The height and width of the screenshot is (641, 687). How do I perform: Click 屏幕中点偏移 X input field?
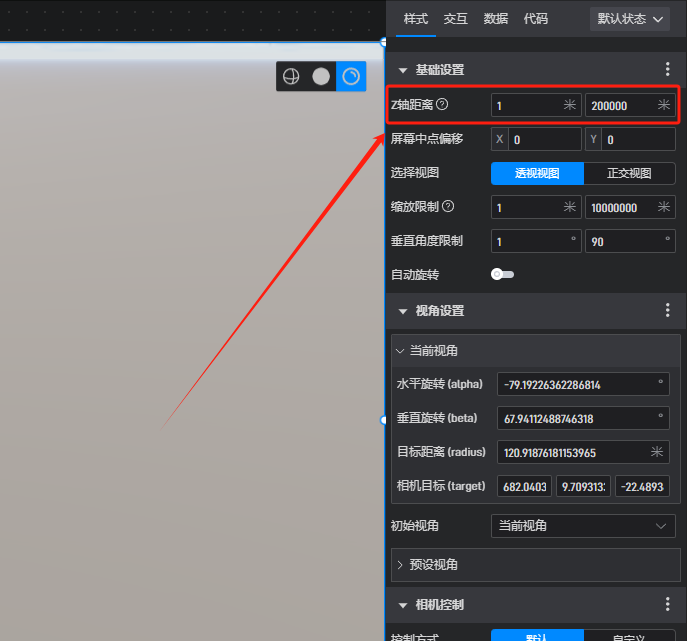545,139
